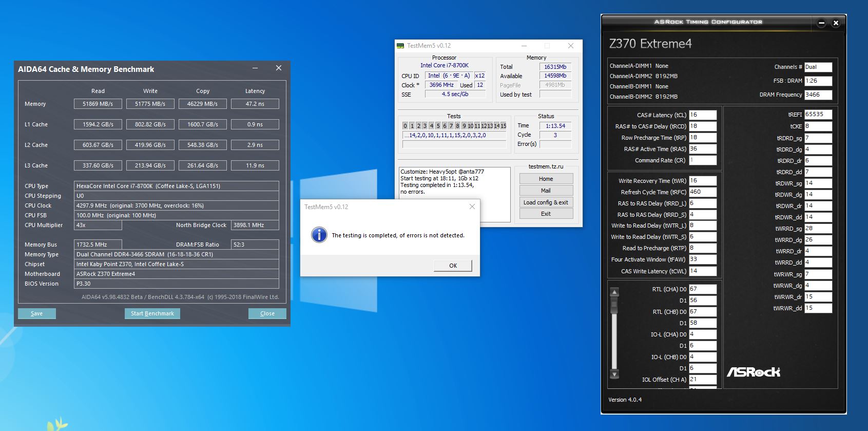Screen dimensions: 868x431
Task: Select the Cycle value field in TestMem5
Action: click(555, 135)
